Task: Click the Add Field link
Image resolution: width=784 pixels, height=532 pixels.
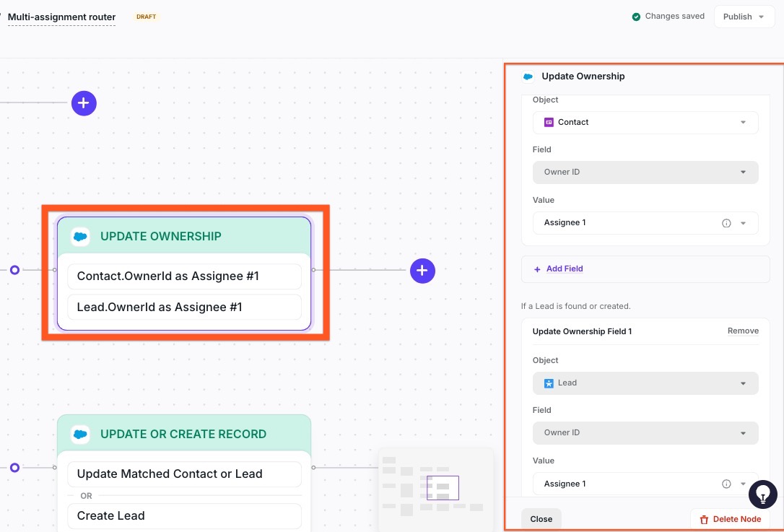Action: pos(564,269)
